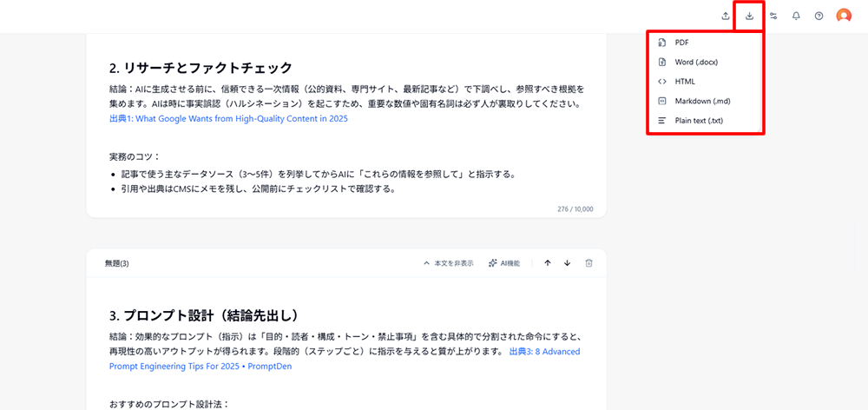Viewport: 868px width, 410px height.
Task: Open the notifications bell
Action: [796, 16]
